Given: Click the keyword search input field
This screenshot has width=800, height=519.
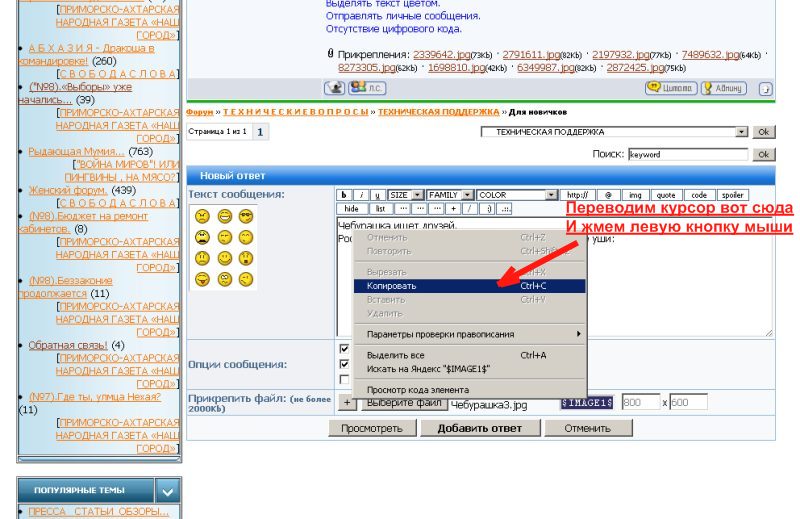Looking at the screenshot, I should coord(688,154).
